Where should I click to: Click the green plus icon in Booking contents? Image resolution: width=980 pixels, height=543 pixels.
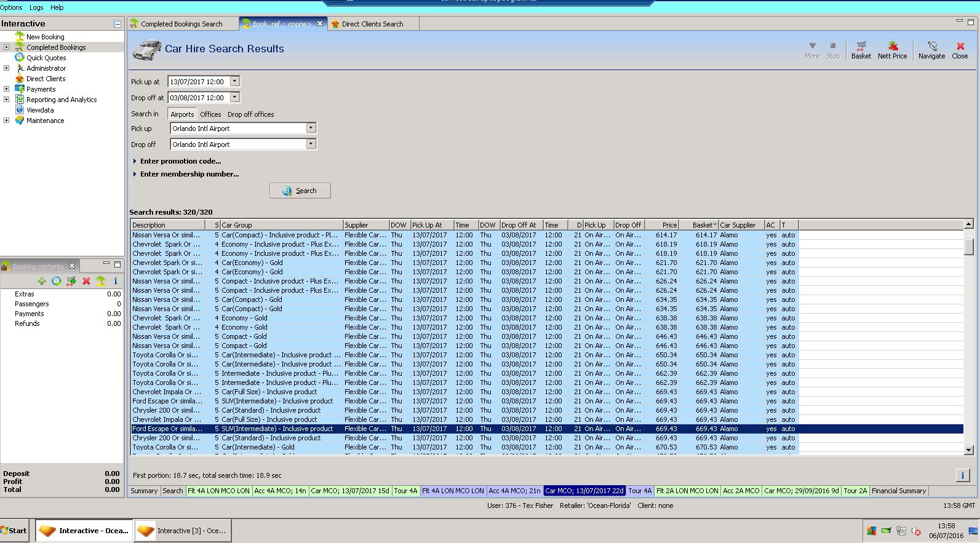click(42, 281)
